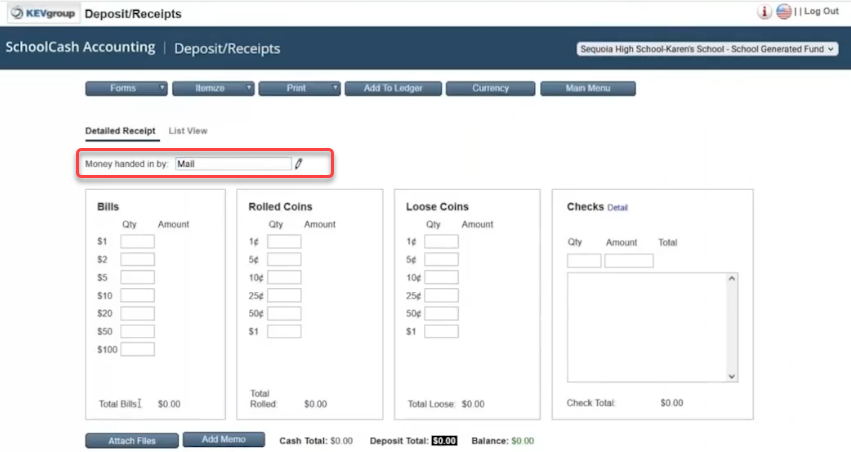851x452 pixels.
Task: Click the SchoolCash Accounting header title
Action: point(80,48)
